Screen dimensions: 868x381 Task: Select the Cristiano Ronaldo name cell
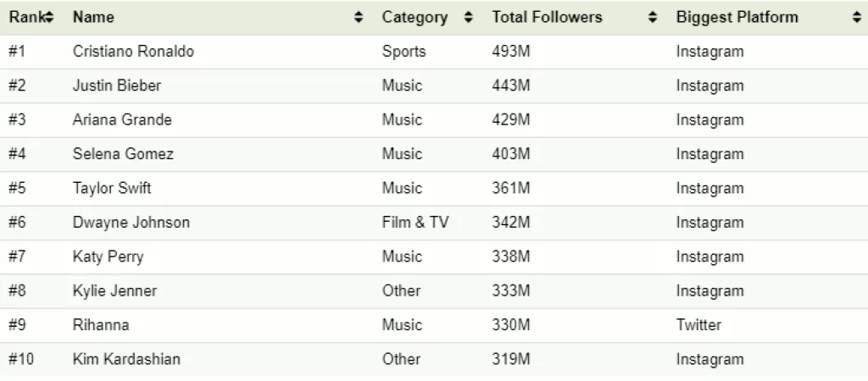tap(133, 52)
